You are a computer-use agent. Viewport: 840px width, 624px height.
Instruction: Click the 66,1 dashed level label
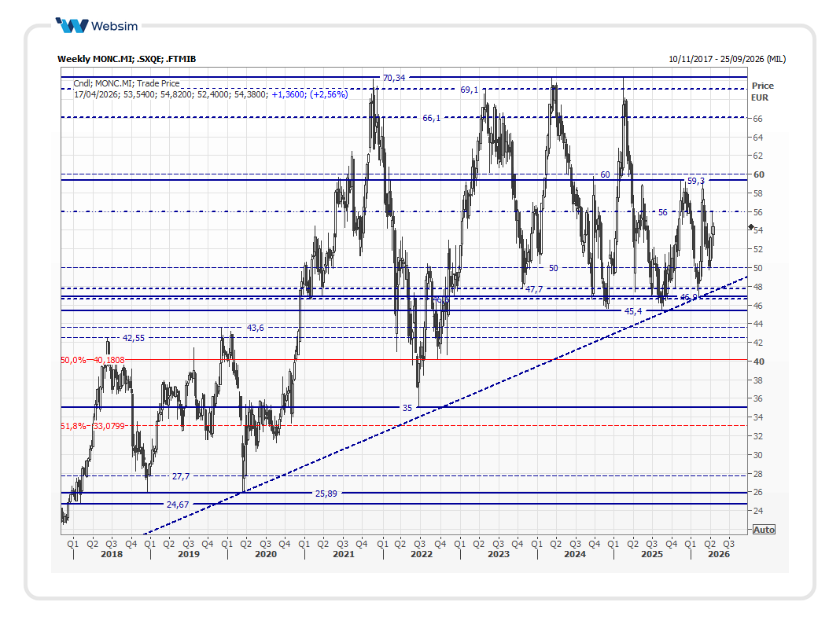tap(432, 118)
